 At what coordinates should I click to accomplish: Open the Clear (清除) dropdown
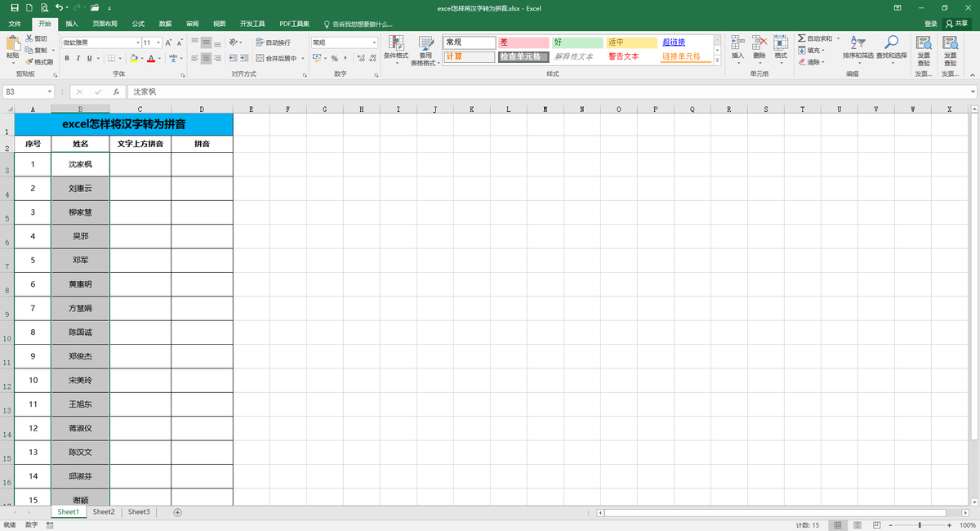point(811,61)
